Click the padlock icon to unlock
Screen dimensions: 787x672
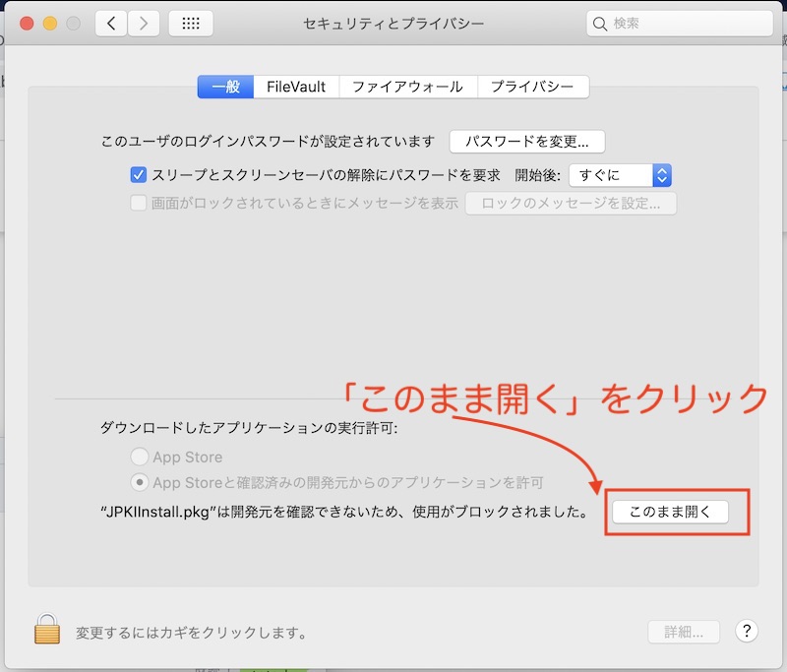point(47,629)
